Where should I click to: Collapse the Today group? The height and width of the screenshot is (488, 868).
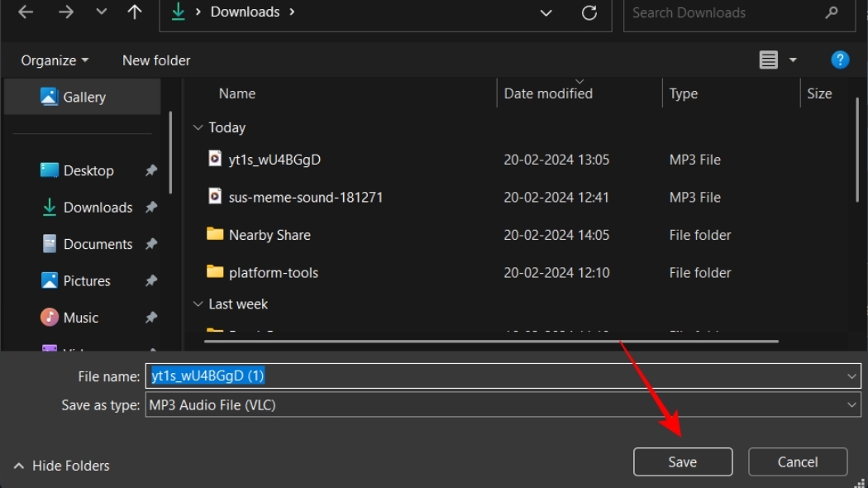pos(198,127)
